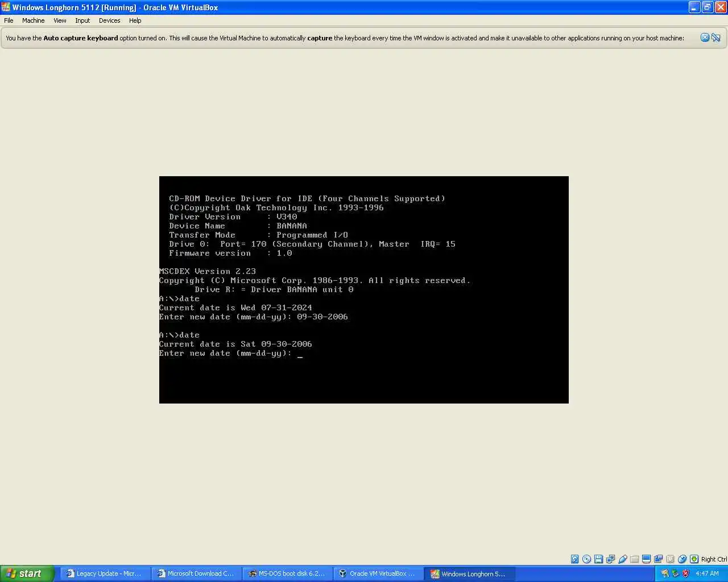Screen dimensions: 728x582
Task: Open the Windows Start menu
Action: tap(27, 573)
